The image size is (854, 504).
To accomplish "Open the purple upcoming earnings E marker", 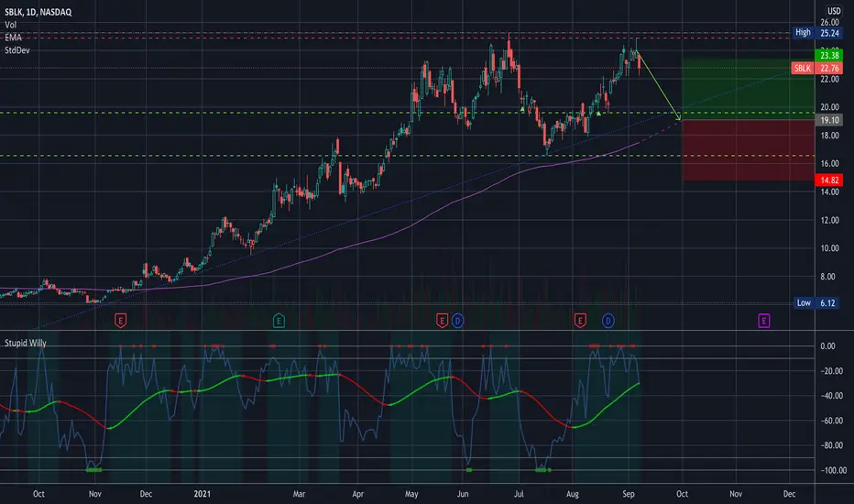I will (x=763, y=321).
